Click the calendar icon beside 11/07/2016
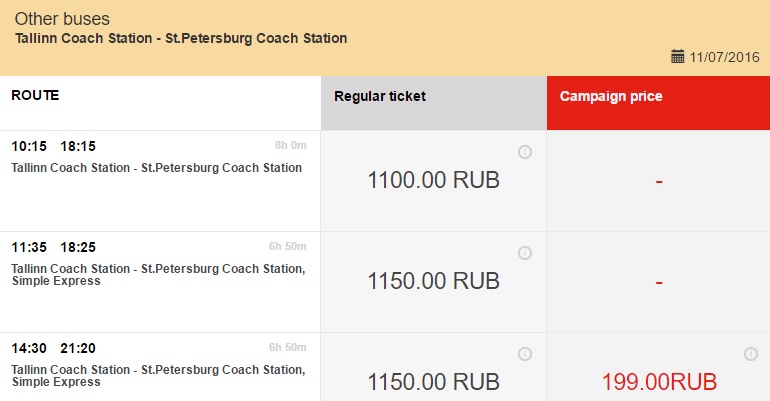The height and width of the screenshot is (401, 770). [678, 56]
